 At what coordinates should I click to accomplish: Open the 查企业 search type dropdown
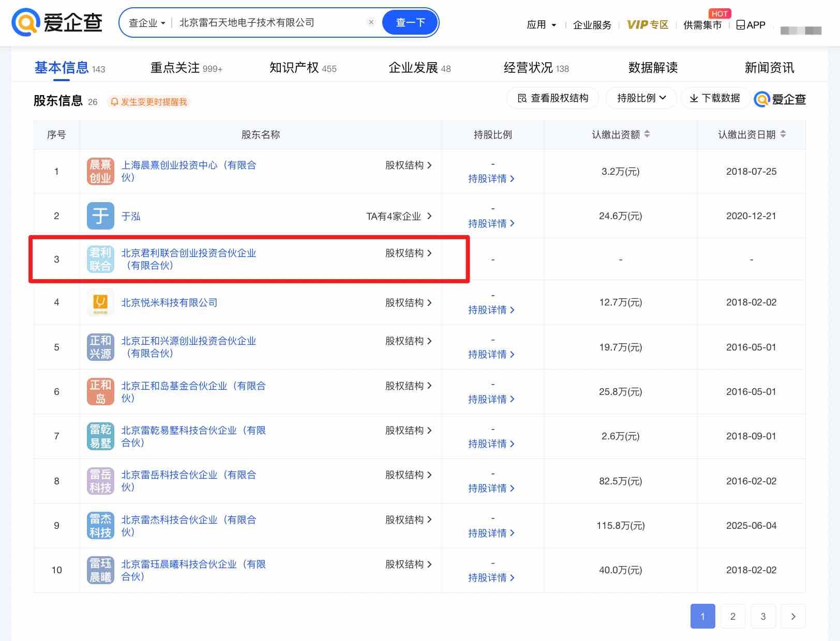pos(146,23)
